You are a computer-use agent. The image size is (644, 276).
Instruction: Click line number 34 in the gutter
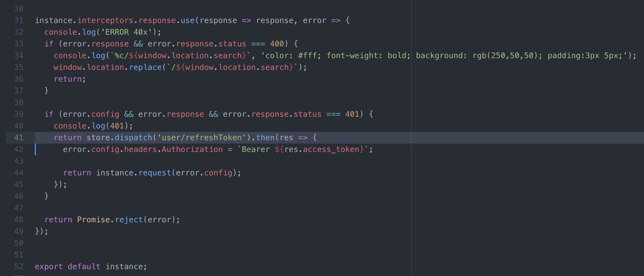click(x=19, y=55)
